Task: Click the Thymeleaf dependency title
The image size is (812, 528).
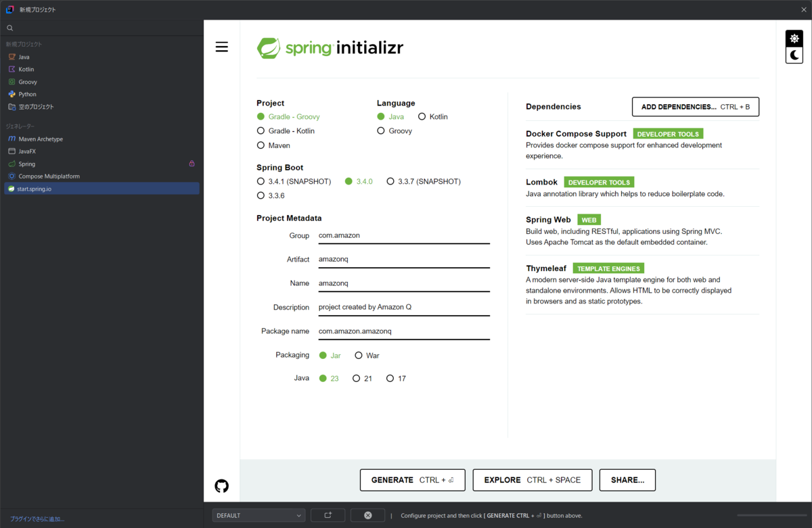Action: tap(546, 268)
